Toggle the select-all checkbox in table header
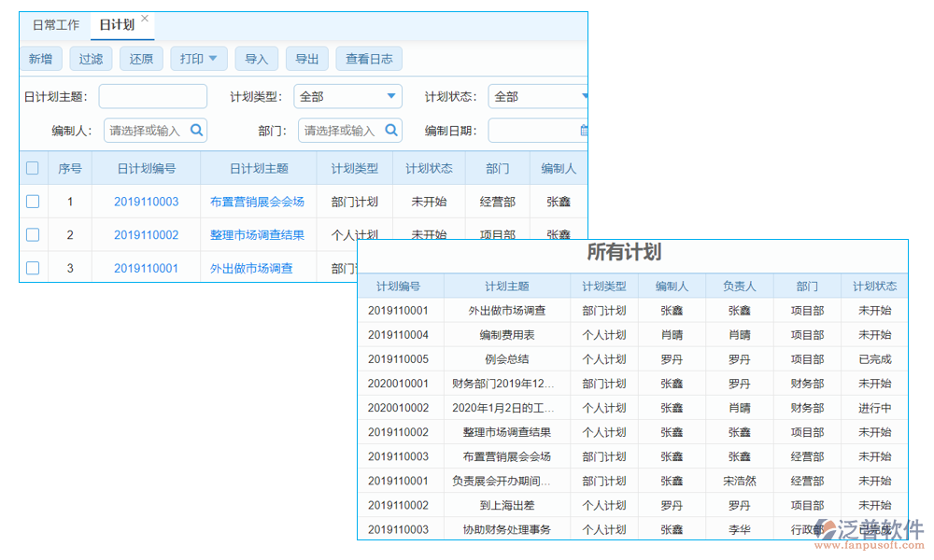 (x=33, y=167)
